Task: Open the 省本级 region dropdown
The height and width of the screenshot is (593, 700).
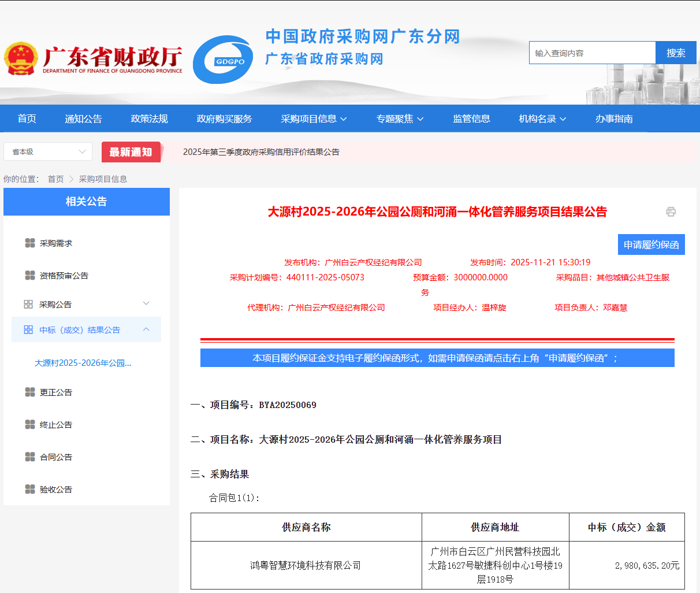Action: (48, 151)
